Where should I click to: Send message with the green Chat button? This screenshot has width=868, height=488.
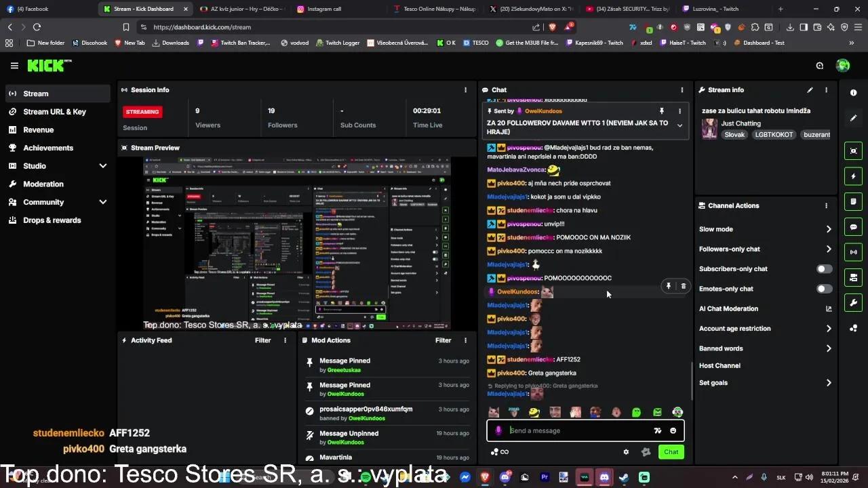(671, 452)
